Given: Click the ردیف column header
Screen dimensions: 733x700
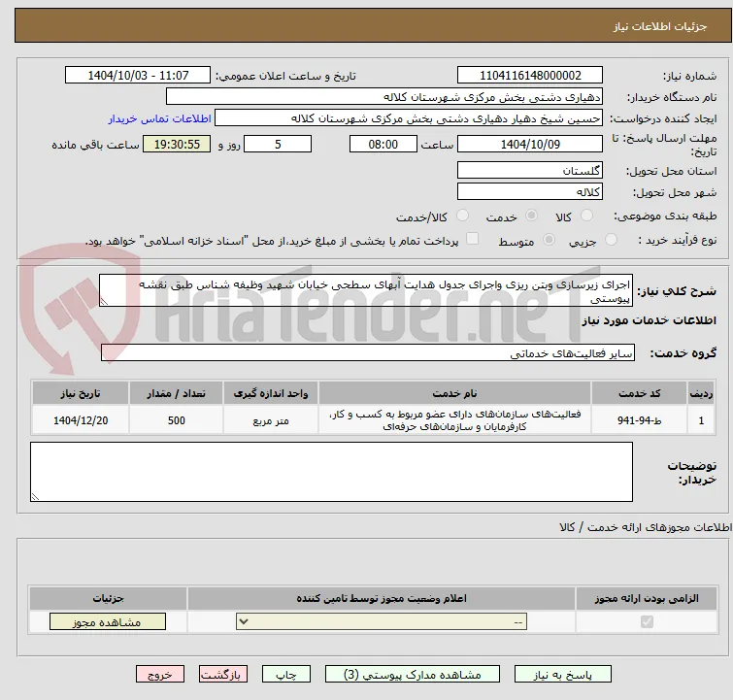Looking at the screenshot, I should 701,393.
